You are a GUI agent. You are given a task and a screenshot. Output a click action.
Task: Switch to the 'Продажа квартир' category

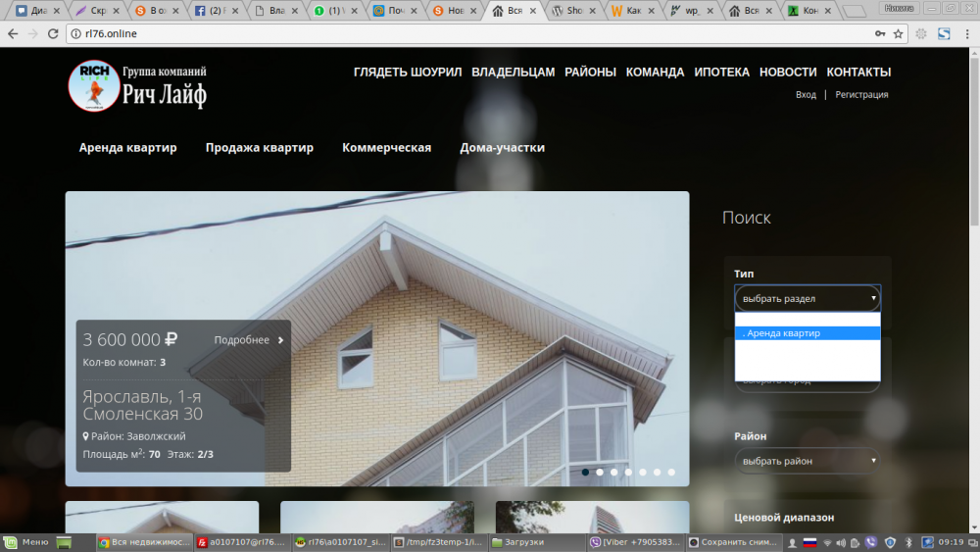[x=260, y=148]
